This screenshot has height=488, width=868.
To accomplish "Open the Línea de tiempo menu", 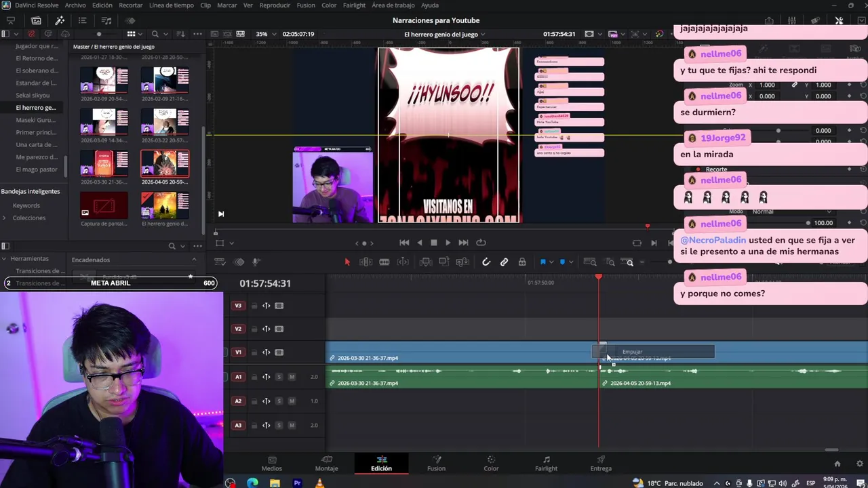I will coord(171,5).
